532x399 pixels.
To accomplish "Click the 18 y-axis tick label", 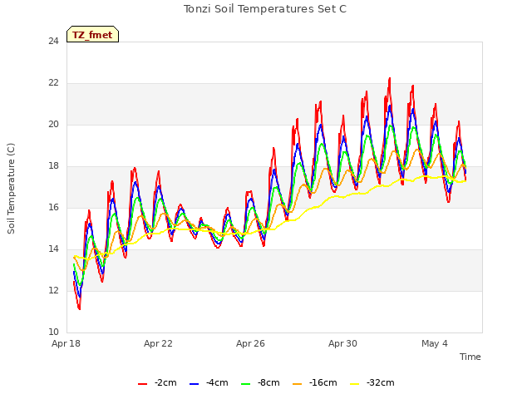I will pos(53,166).
